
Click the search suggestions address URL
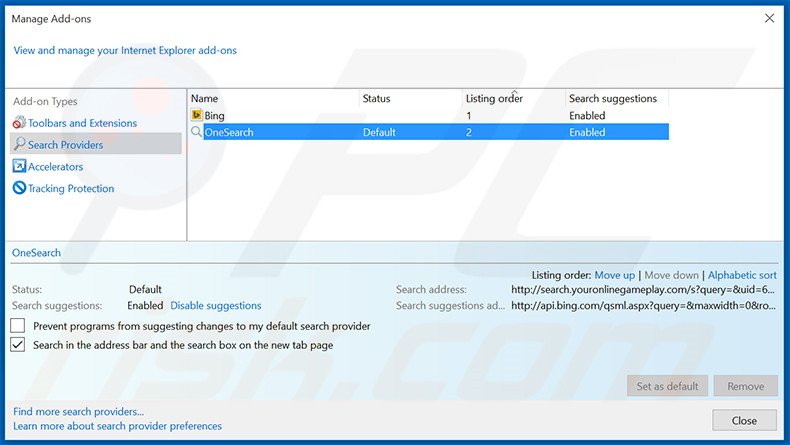click(643, 305)
